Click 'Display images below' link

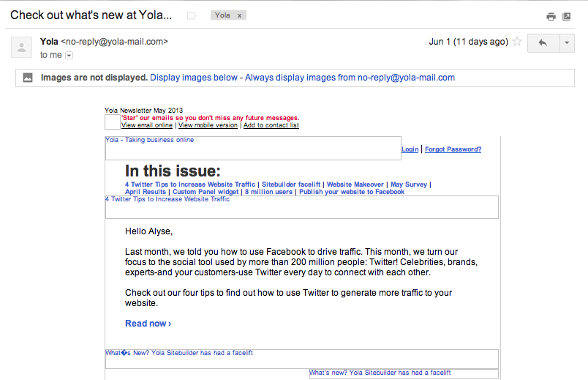(x=194, y=78)
